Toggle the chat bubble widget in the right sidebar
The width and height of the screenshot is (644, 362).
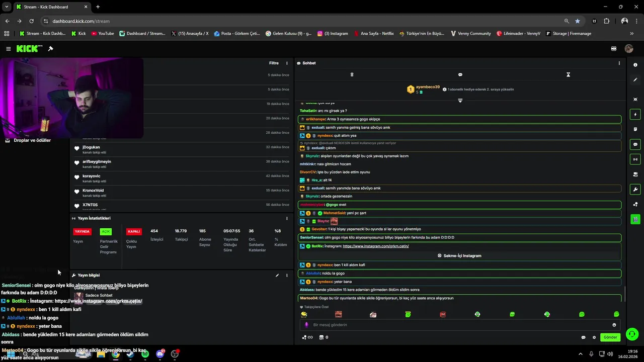coord(635,144)
